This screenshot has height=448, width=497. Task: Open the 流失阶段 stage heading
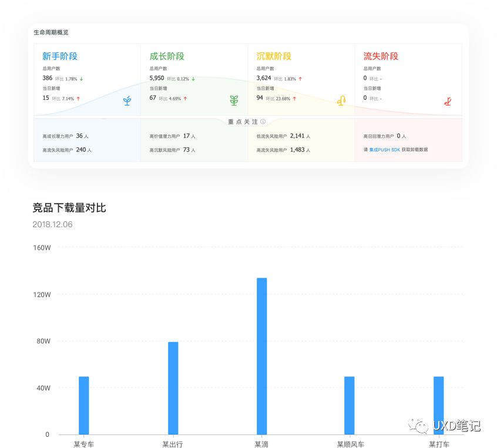(x=381, y=56)
